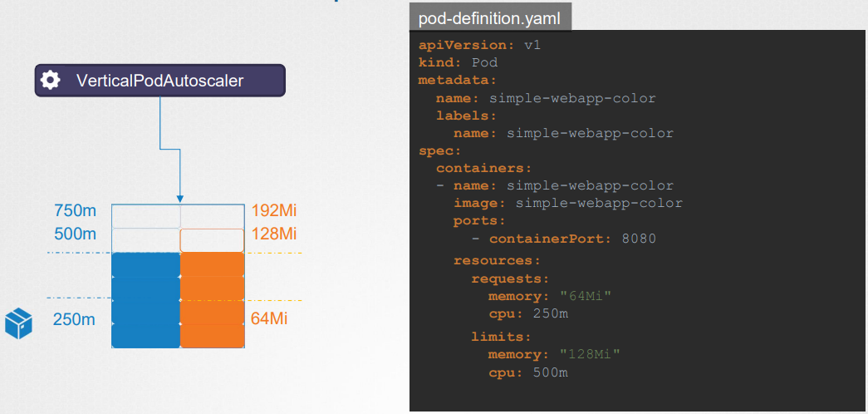
Task: Click the requests memory value "64Mi"
Action: [x=586, y=297]
